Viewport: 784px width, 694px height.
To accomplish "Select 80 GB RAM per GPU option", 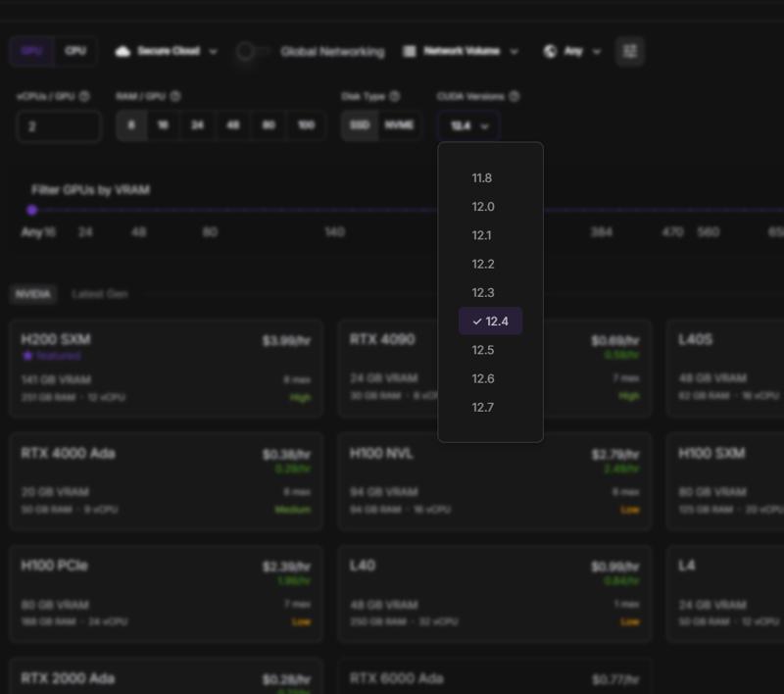I will (269, 125).
